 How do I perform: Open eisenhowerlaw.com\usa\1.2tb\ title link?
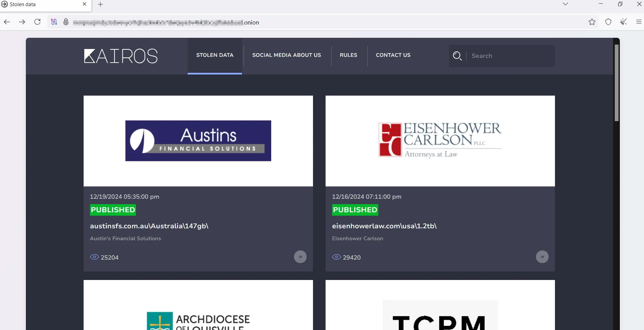pyautogui.click(x=384, y=226)
